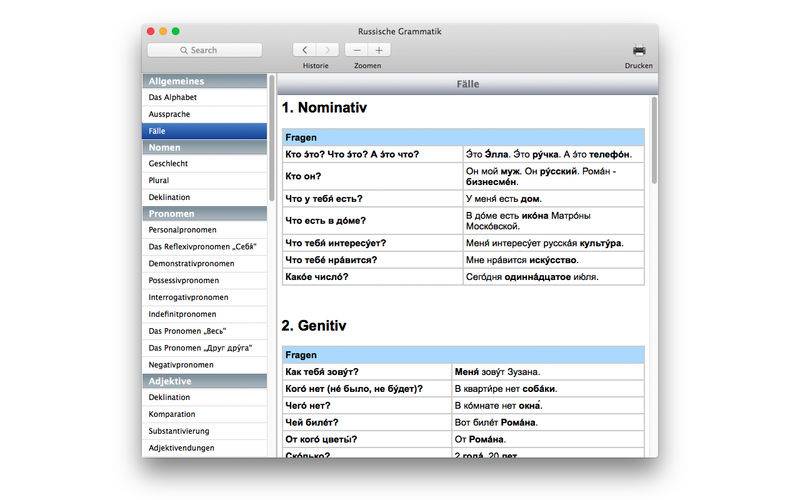Click the magnifier icon in search field

click(x=184, y=50)
